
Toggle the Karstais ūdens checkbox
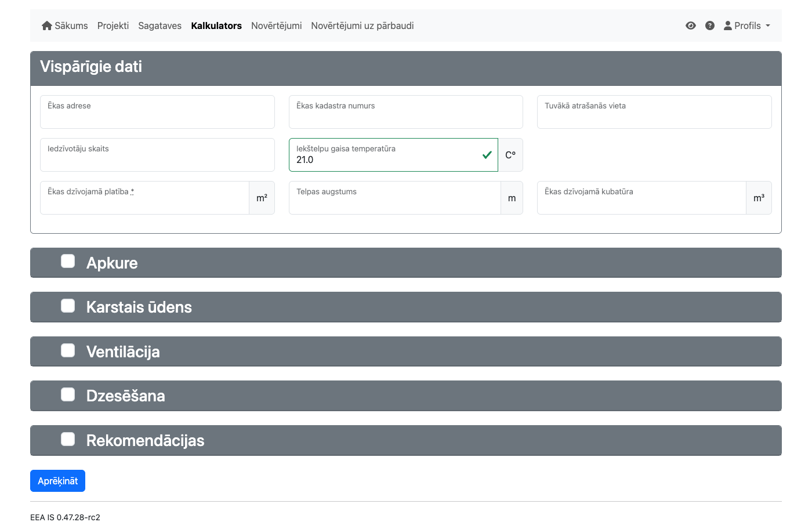click(x=68, y=306)
